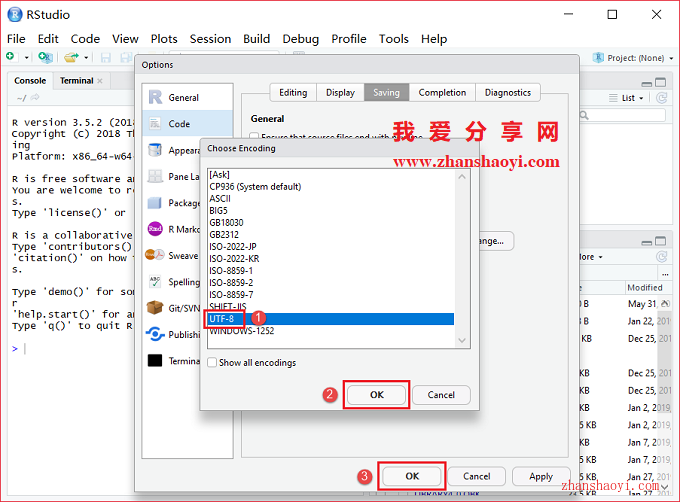This screenshot has width=680, height=502.
Task: Switch to the Console tab
Action: point(30,81)
